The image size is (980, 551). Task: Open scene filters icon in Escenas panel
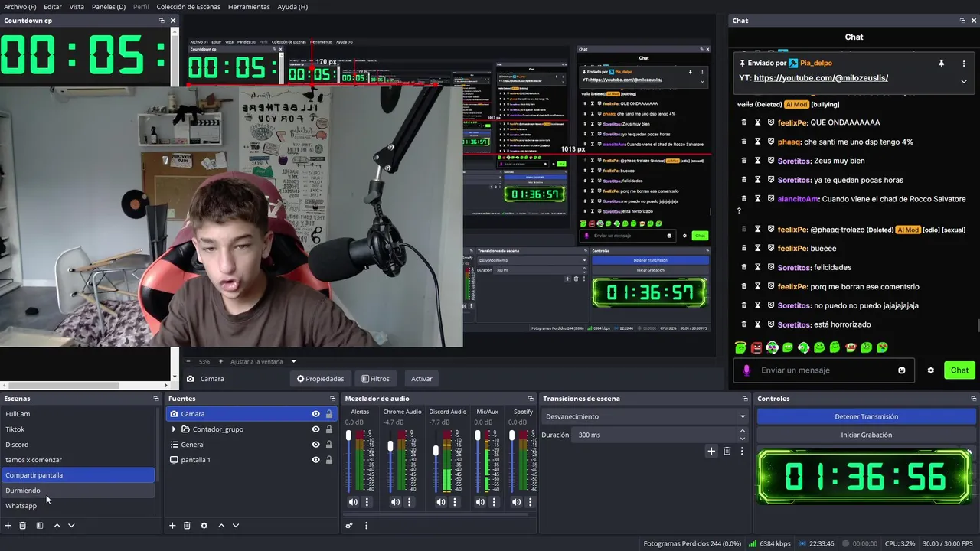(x=40, y=526)
